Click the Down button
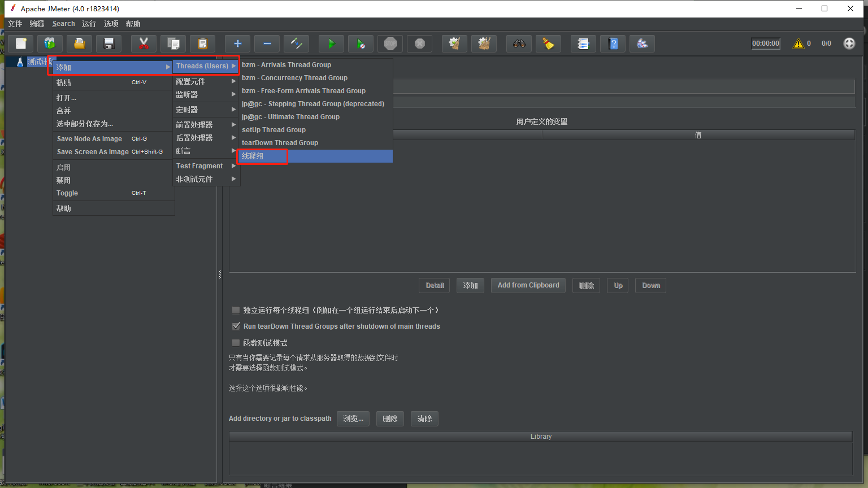 [x=650, y=286]
